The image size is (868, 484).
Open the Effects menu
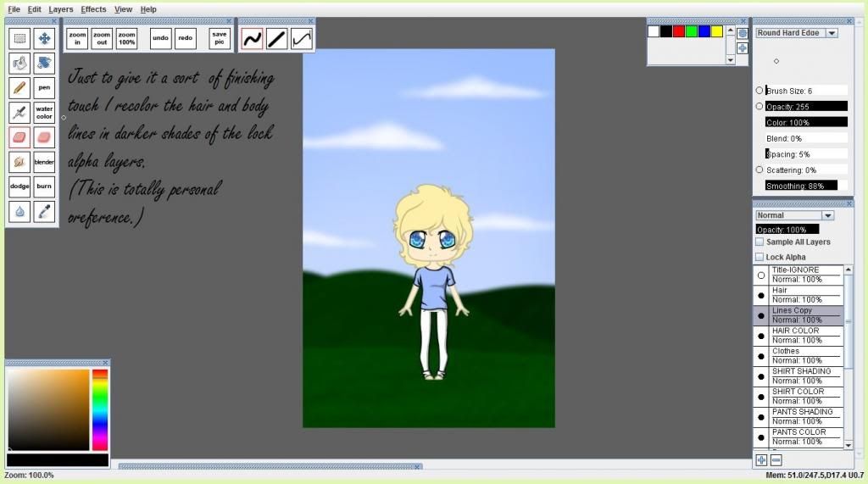click(x=93, y=9)
